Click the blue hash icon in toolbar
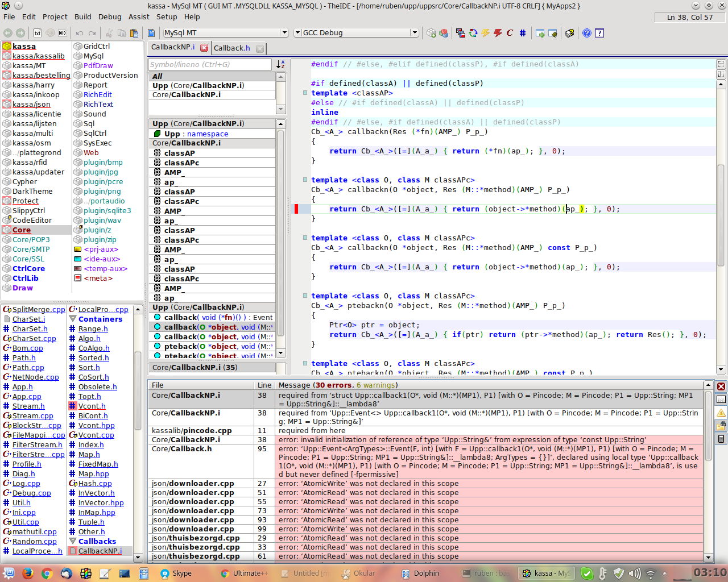 tap(523, 33)
